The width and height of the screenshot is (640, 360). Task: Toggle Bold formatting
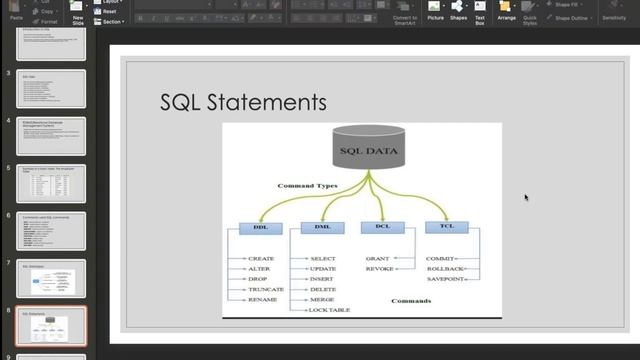coord(141,18)
